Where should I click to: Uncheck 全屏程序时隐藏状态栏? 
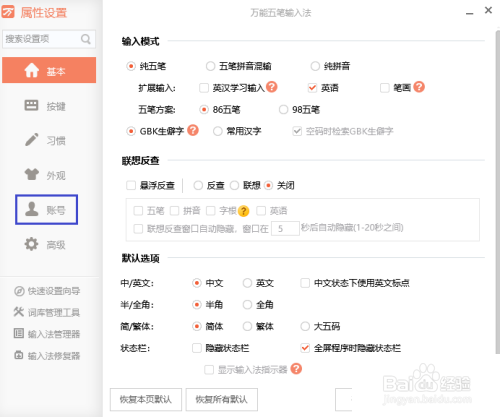coord(305,348)
